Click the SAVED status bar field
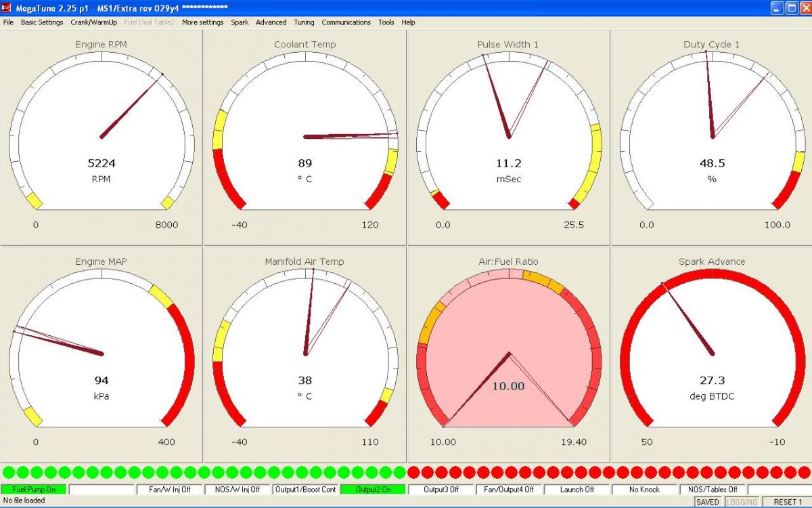This screenshot has height=508, width=812. coord(708,502)
